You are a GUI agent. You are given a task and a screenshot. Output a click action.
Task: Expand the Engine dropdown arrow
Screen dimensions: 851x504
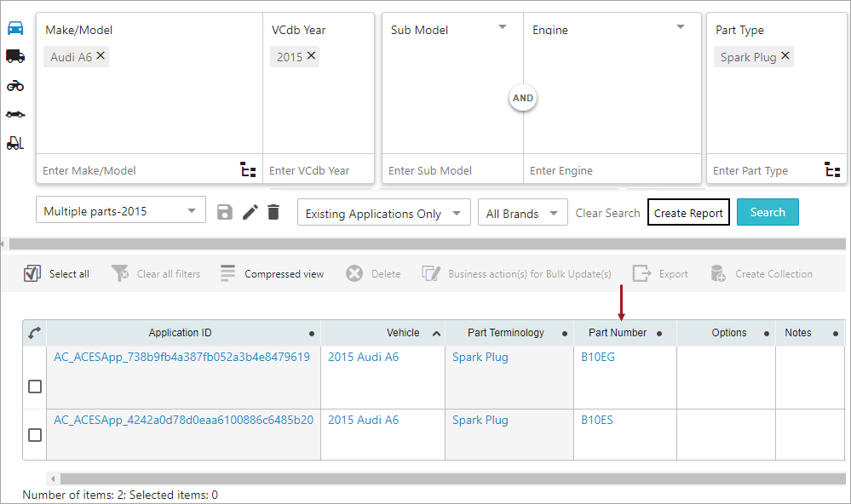pos(681,26)
